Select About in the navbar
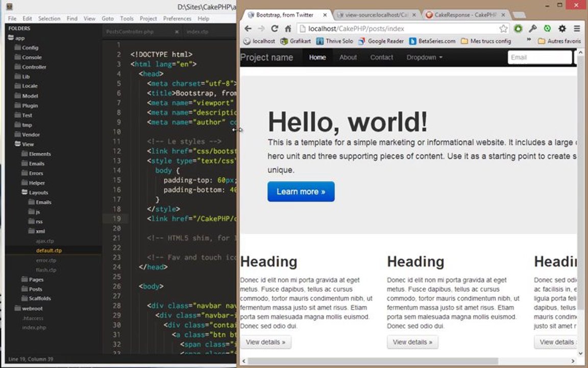This screenshot has height=368, width=588. [348, 57]
